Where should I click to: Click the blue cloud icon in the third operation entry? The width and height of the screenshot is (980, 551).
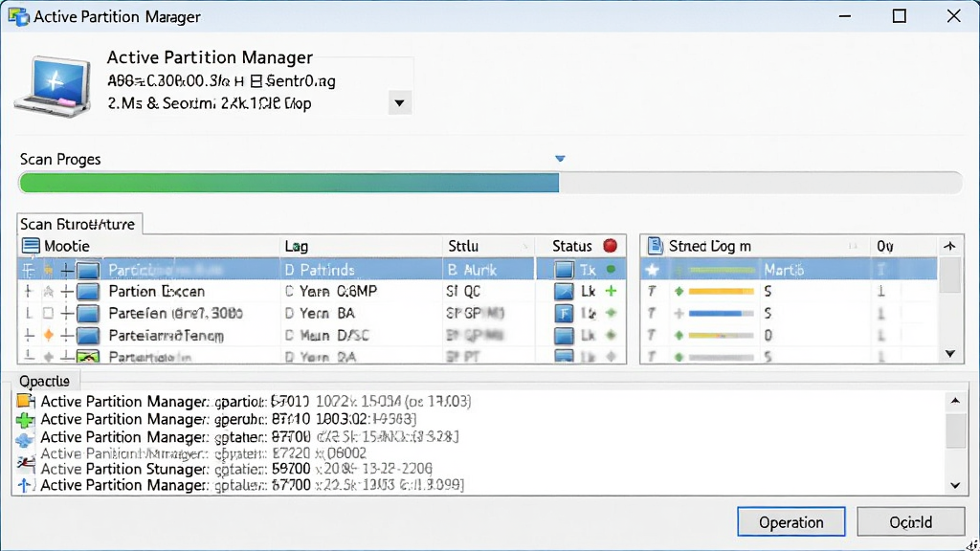(x=25, y=440)
